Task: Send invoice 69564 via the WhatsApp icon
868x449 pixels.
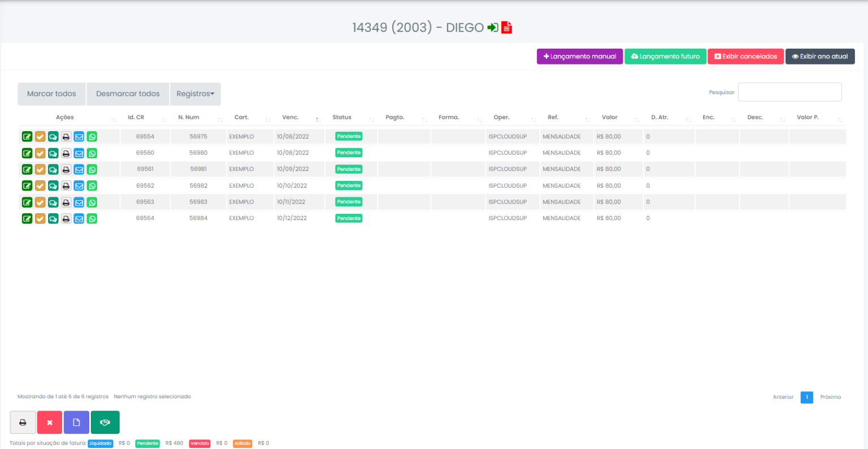Action: click(92, 218)
